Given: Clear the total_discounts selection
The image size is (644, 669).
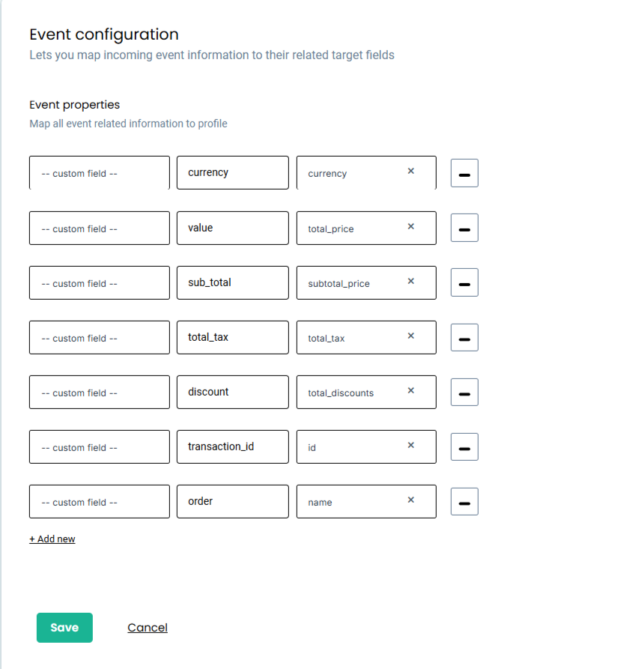Looking at the screenshot, I should point(410,390).
